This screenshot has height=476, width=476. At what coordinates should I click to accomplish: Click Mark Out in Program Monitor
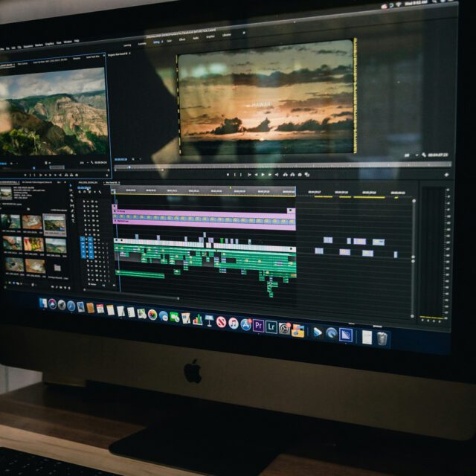(241, 175)
